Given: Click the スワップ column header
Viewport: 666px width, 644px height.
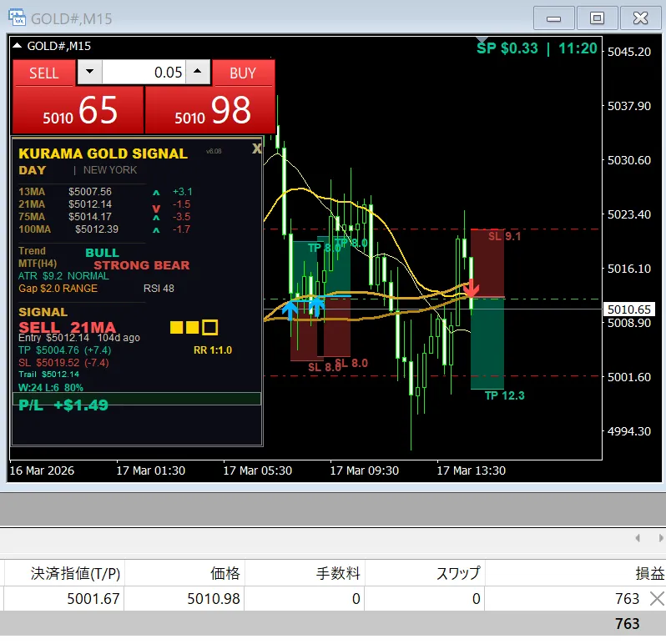Looking at the screenshot, I should [x=458, y=573].
